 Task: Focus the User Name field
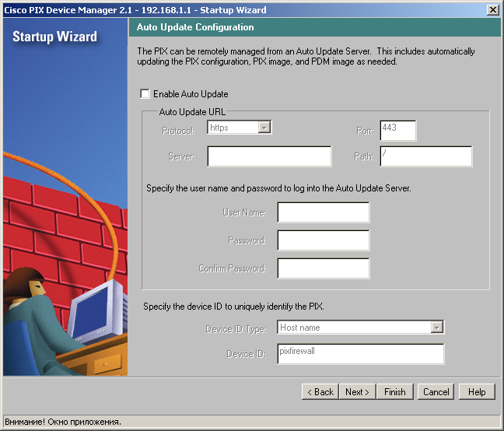tap(324, 212)
